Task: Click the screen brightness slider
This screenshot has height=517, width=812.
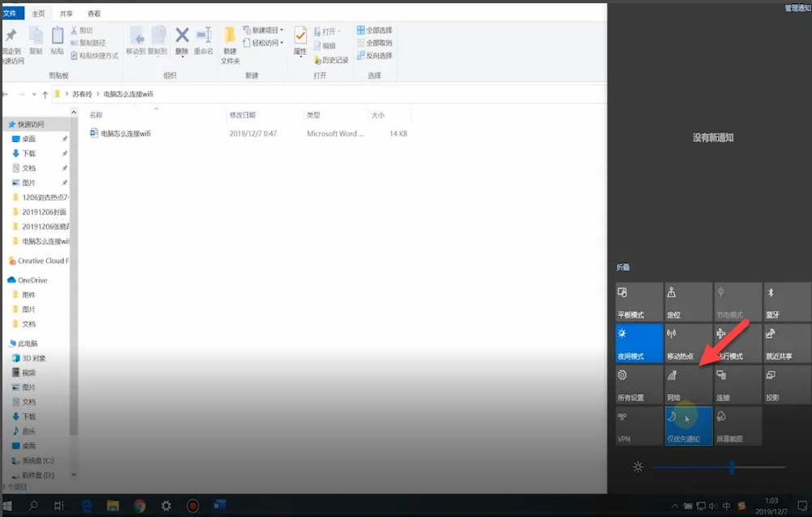Action: coord(718,468)
